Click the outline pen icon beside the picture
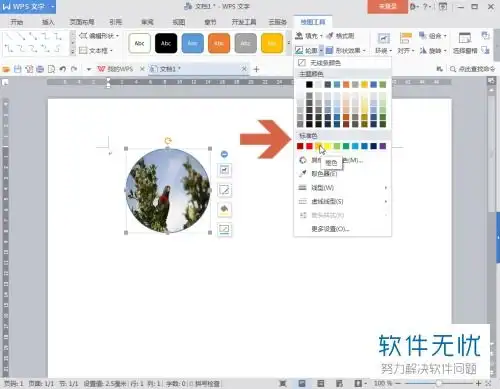 tap(224, 190)
